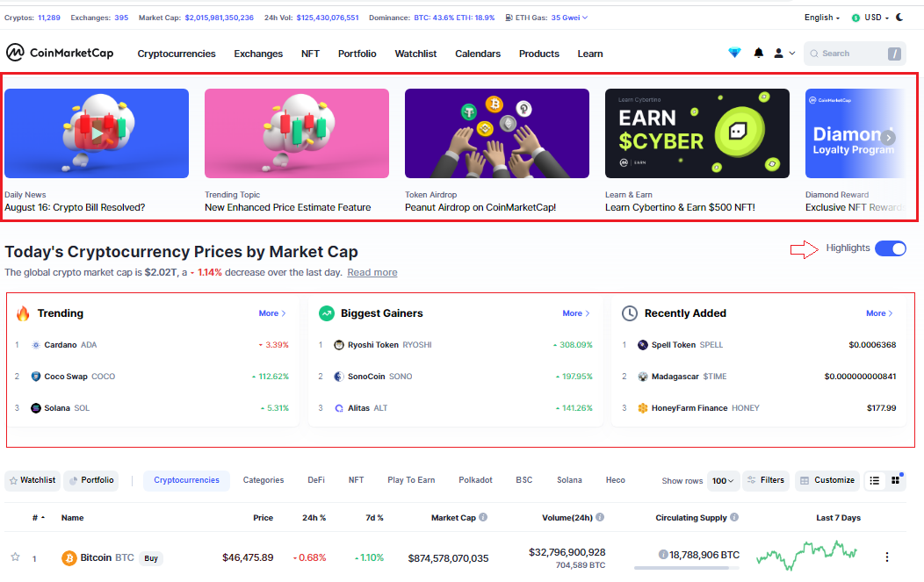Click the SonoCoin icon
924x582 pixels.
click(x=339, y=377)
